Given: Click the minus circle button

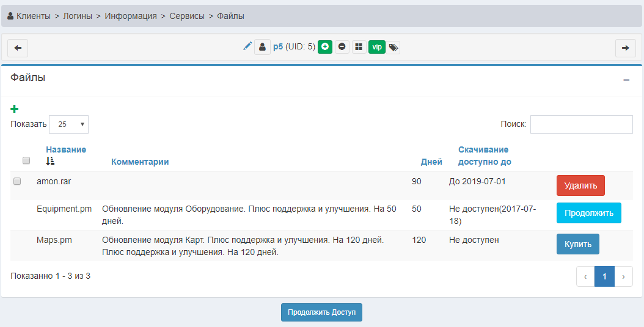Looking at the screenshot, I should pos(342,47).
